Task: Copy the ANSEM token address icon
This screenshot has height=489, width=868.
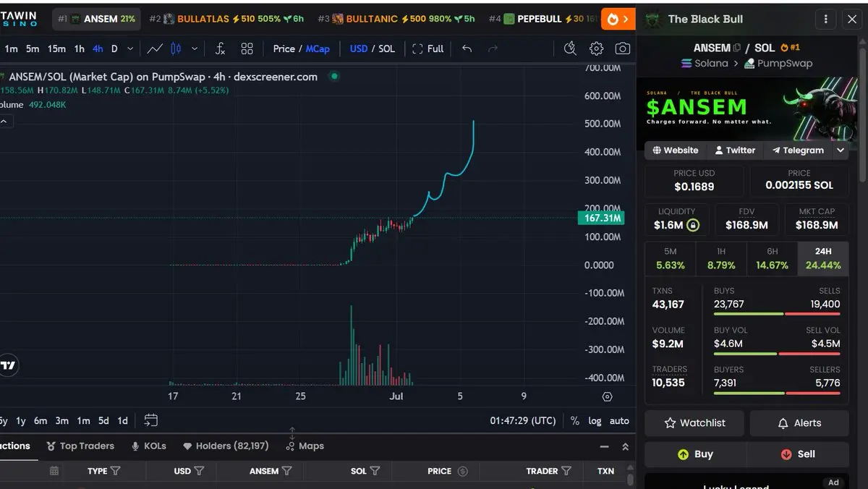Action: pyautogui.click(x=737, y=48)
